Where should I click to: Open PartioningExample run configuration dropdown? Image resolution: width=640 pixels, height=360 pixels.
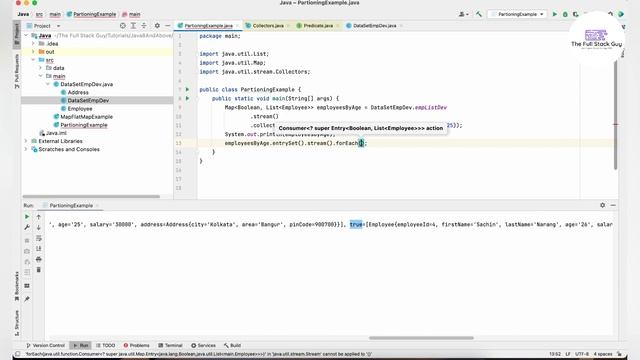pyautogui.click(x=517, y=14)
